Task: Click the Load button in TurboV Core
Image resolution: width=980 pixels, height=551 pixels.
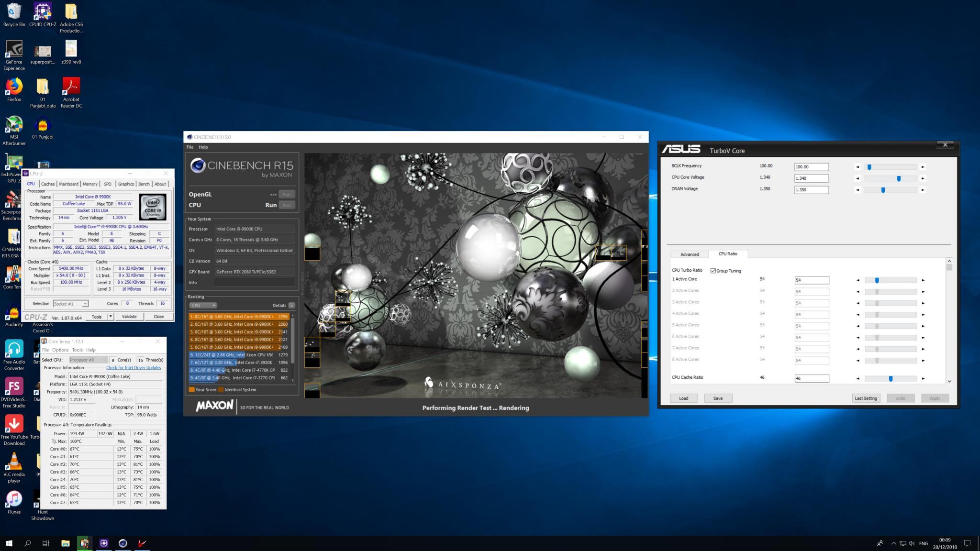Action: (x=683, y=398)
